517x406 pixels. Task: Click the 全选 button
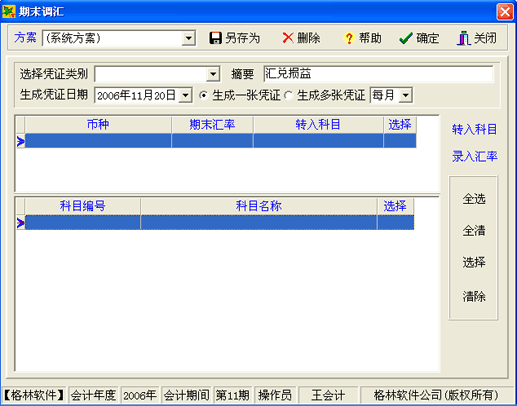click(x=474, y=199)
